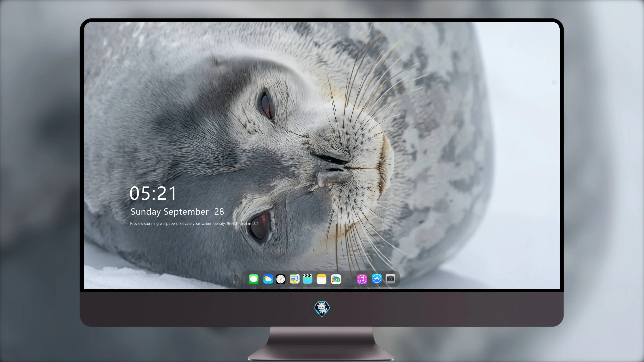The width and height of the screenshot is (644, 362).
Task: Open the App Store icon in the dock
Action: coord(377,279)
